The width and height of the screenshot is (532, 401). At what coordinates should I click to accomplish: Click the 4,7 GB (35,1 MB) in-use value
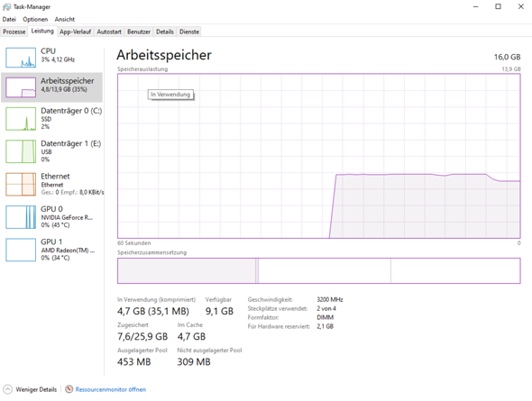pyautogui.click(x=153, y=311)
